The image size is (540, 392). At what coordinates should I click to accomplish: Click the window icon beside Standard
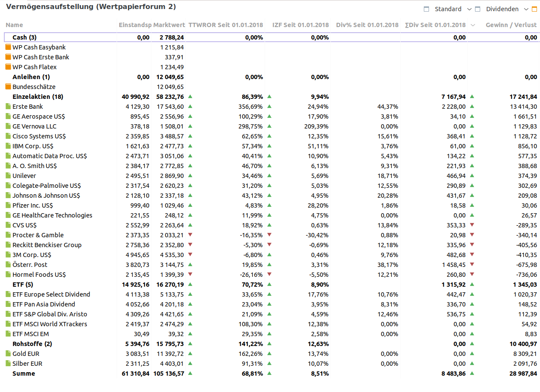(426, 9)
